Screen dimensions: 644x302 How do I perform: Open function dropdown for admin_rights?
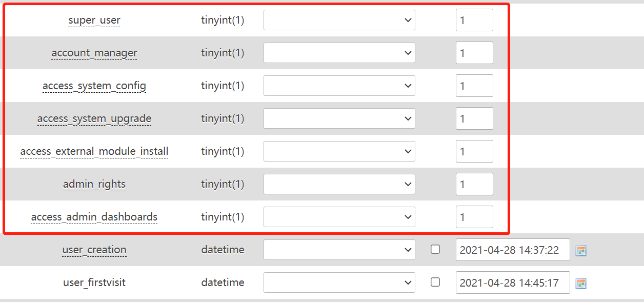pos(339,184)
